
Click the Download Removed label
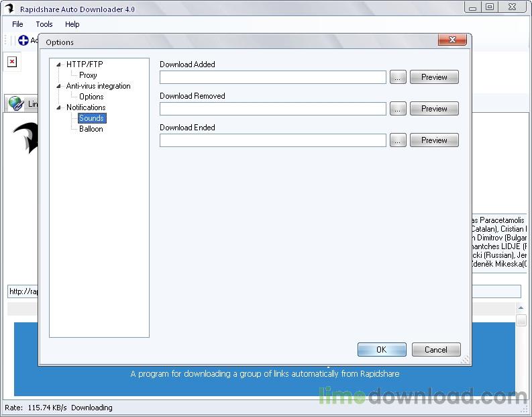[193, 96]
